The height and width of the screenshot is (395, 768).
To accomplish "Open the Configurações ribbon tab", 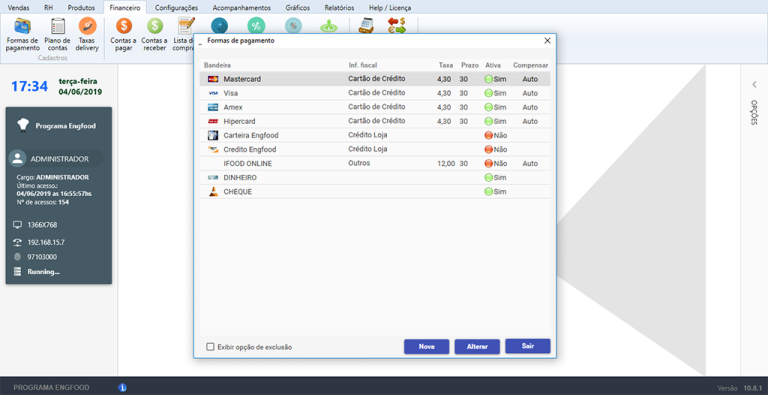I will pos(176,8).
